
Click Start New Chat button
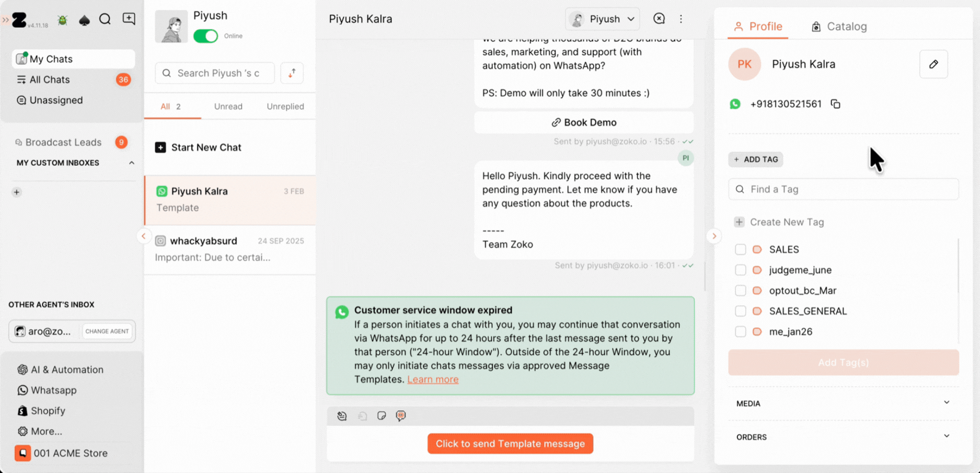coord(198,147)
